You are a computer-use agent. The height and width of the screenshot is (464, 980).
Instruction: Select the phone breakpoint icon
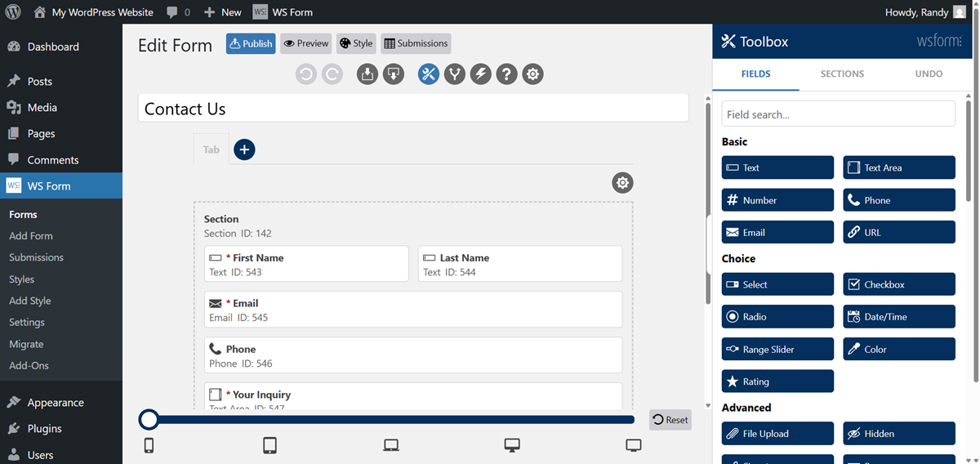coord(149,445)
